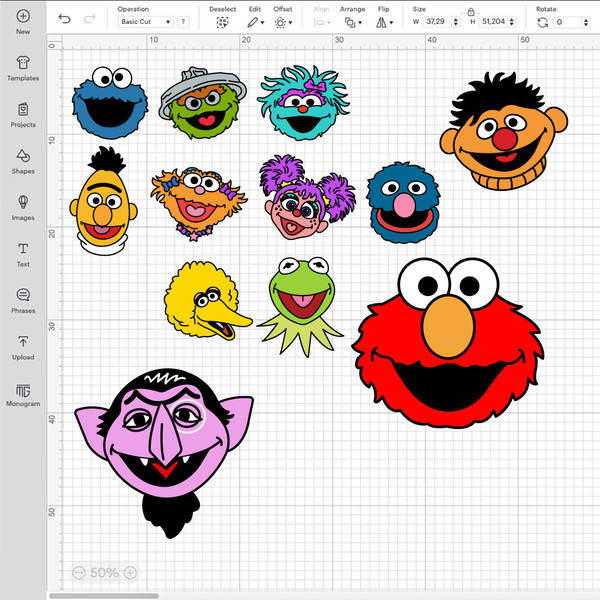
Task: Click the Width size input field
Action: [x=436, y=22]
